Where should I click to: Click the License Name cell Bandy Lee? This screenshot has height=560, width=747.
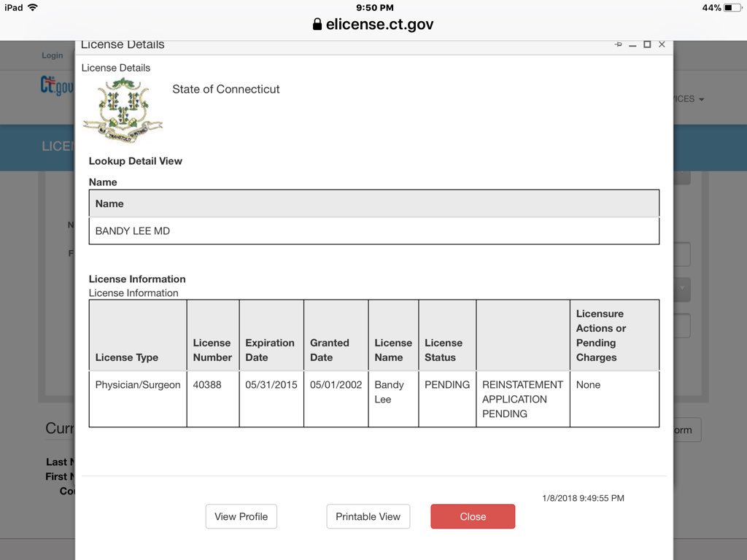[393, 399]
